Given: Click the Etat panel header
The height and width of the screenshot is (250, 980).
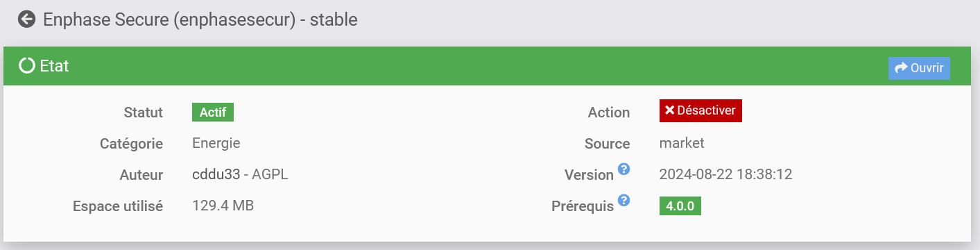Looking at the screenshot, I should point(487,67).
